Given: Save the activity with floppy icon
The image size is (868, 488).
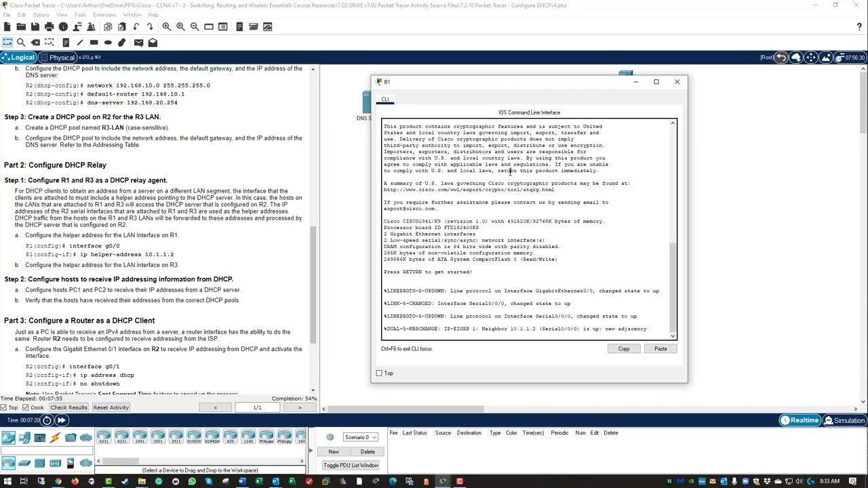Looking at the screenshot, I should point(35,26).
